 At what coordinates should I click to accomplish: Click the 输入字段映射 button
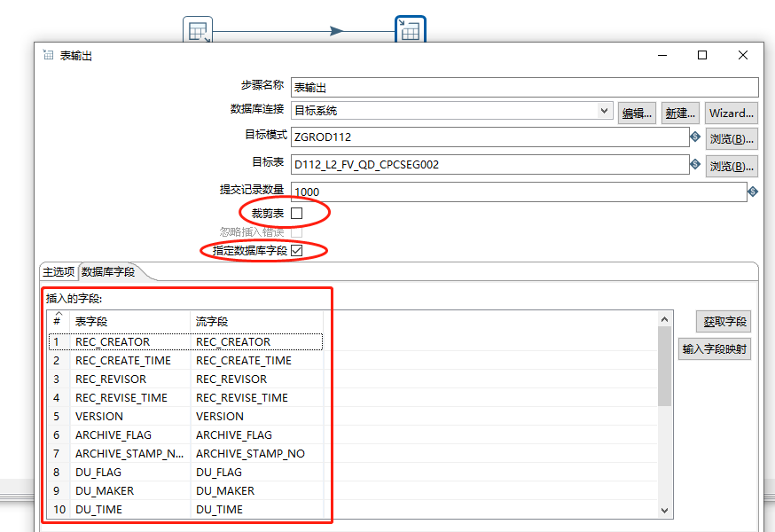tap(715, 349)
